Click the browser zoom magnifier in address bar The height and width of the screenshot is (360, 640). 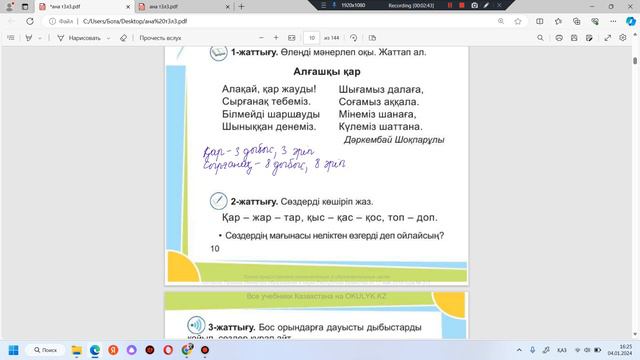pos(501,21)
